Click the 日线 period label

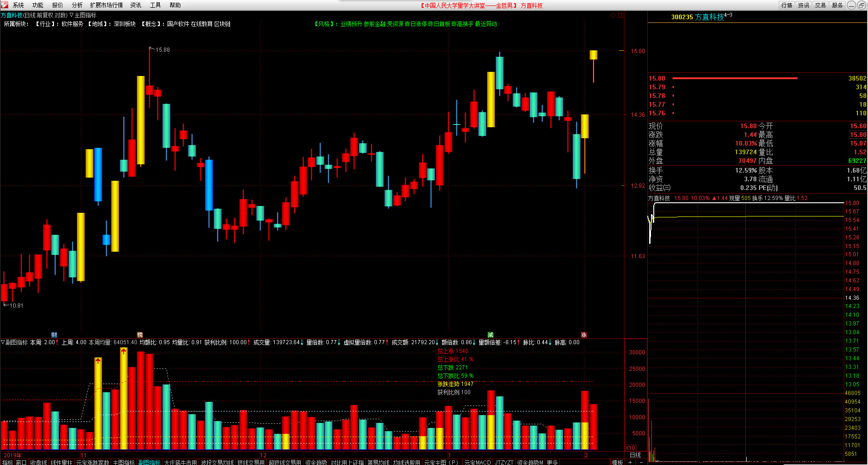(x=635, y=455)
